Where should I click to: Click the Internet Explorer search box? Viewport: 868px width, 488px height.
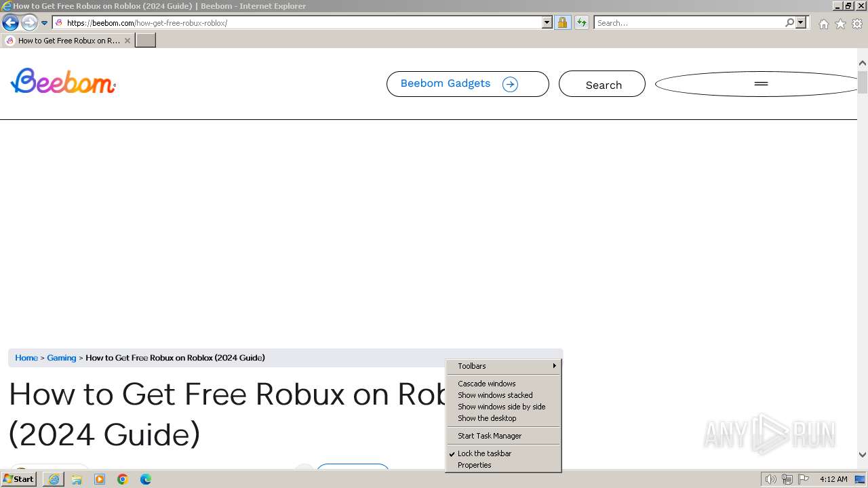coord(688,22)
